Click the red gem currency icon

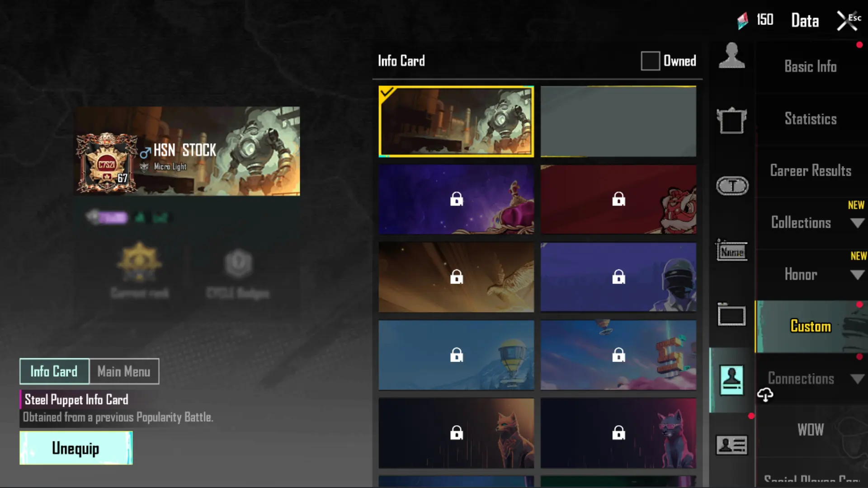[743, 20]
